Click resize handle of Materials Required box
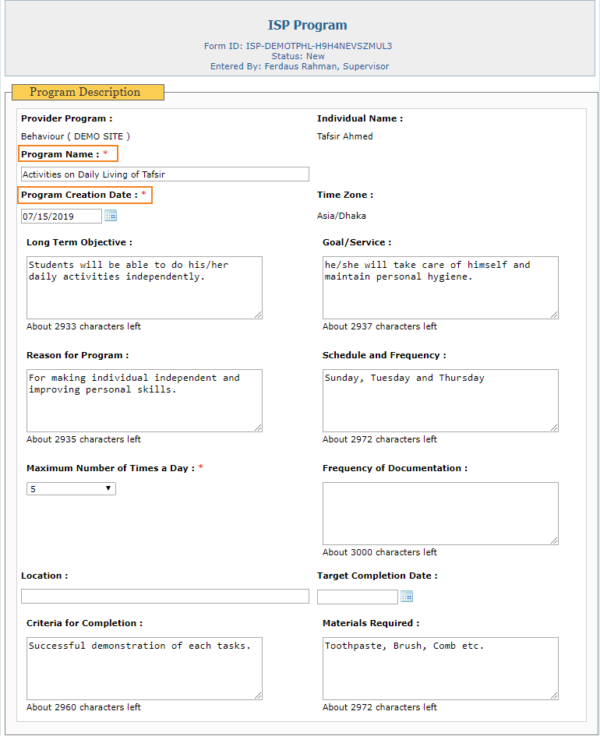600x736 pixels. click(x=554, y=696)
